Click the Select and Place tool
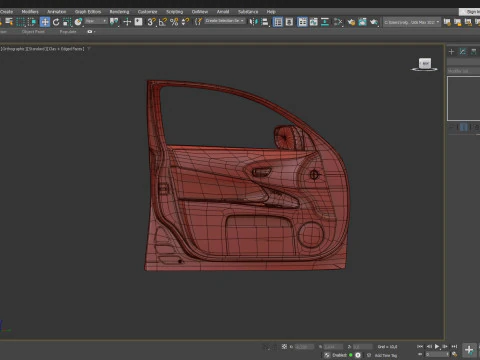This screenshot has width=480, height=360. click(x=78, y=22)
